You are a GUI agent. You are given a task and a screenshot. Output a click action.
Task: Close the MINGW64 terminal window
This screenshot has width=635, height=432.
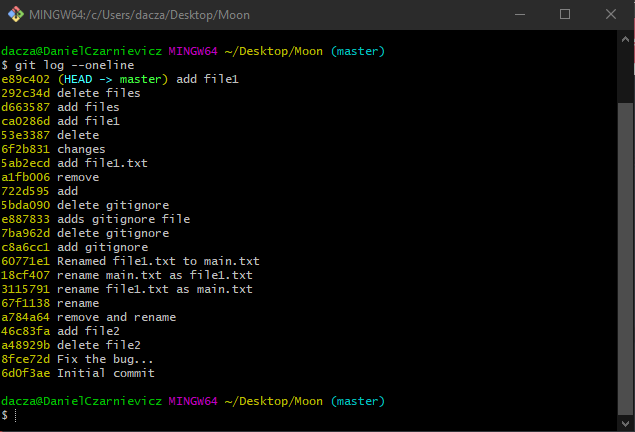[x=611, y=14]
